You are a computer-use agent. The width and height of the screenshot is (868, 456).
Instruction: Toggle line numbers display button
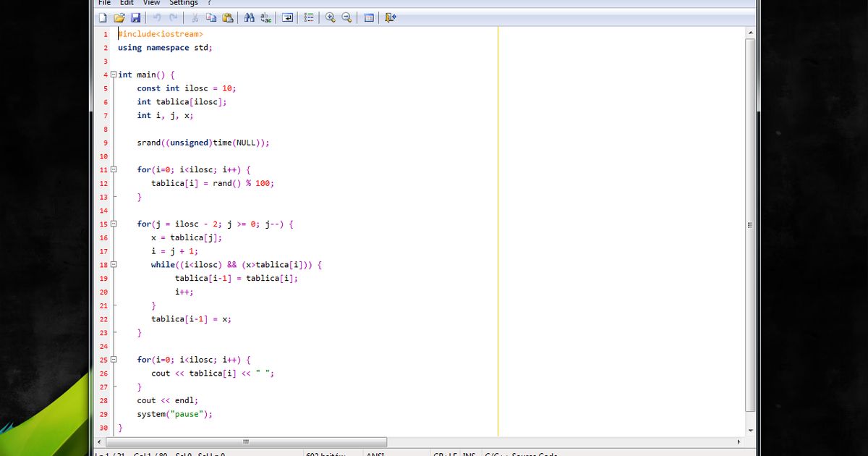click(x=308, y=17)
